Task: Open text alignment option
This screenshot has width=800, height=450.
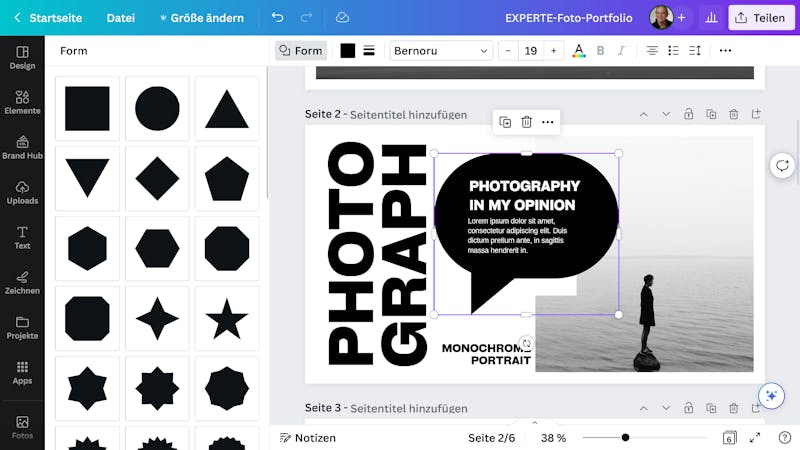Action: (x=652, y=51)
